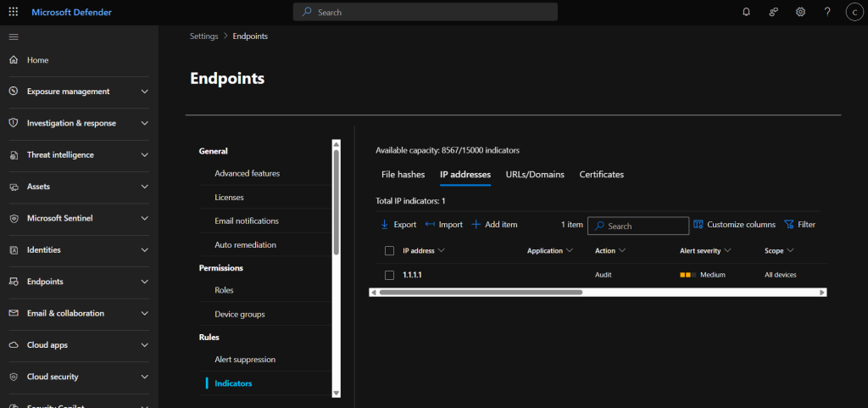Image resolution: width=868 pixels, height=408 pixels.
Task: Switch to File hashes tab
Action: [403, 175]
